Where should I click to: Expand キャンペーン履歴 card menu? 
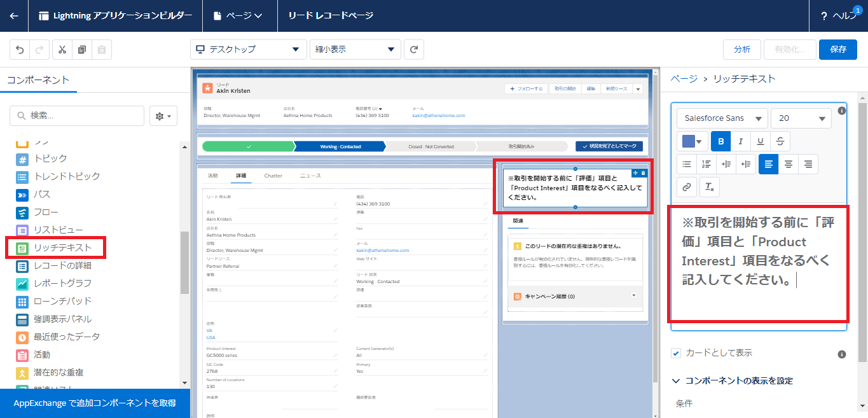click(633, 296)
